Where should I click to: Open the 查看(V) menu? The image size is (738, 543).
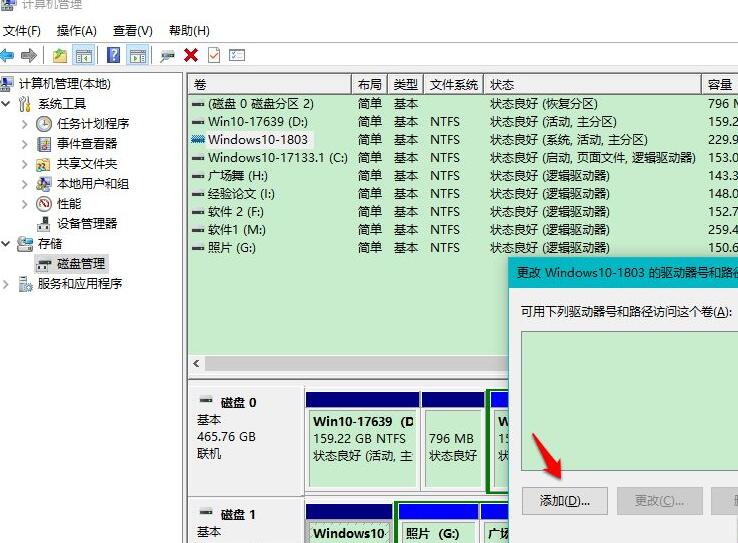133,31
